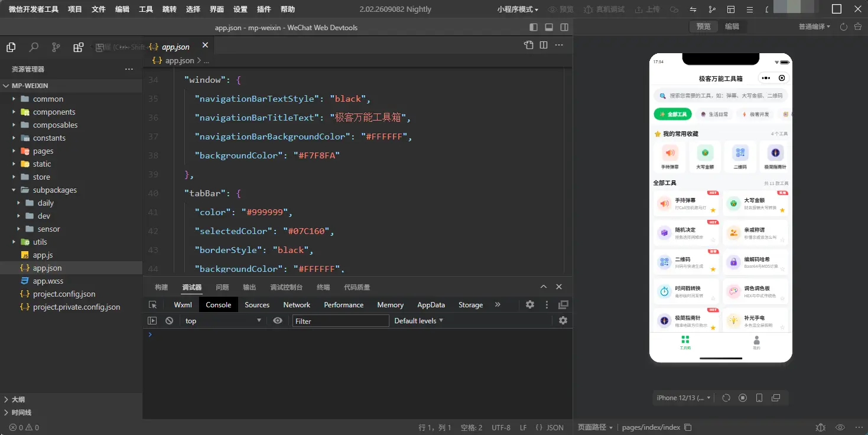The width and height of the screenshot is (868, 435).
Task: Open the layout grid icon in top toolbar
Action: 731,9
